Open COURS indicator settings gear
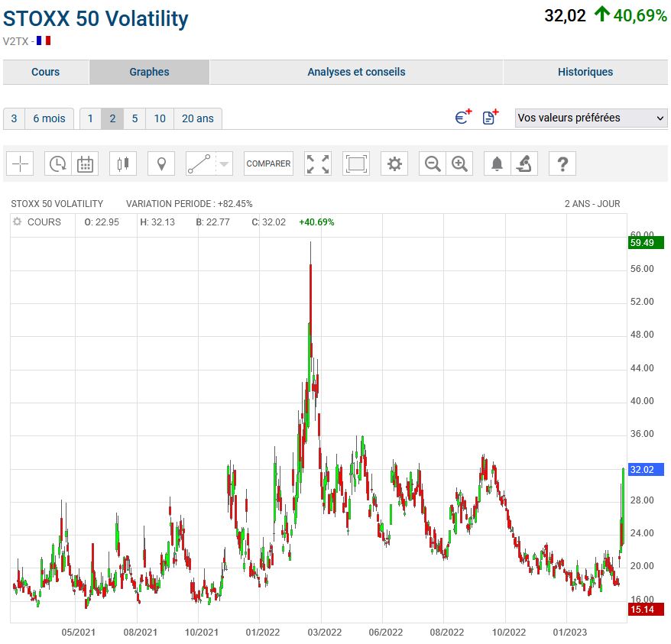 [x=17, y=222]
